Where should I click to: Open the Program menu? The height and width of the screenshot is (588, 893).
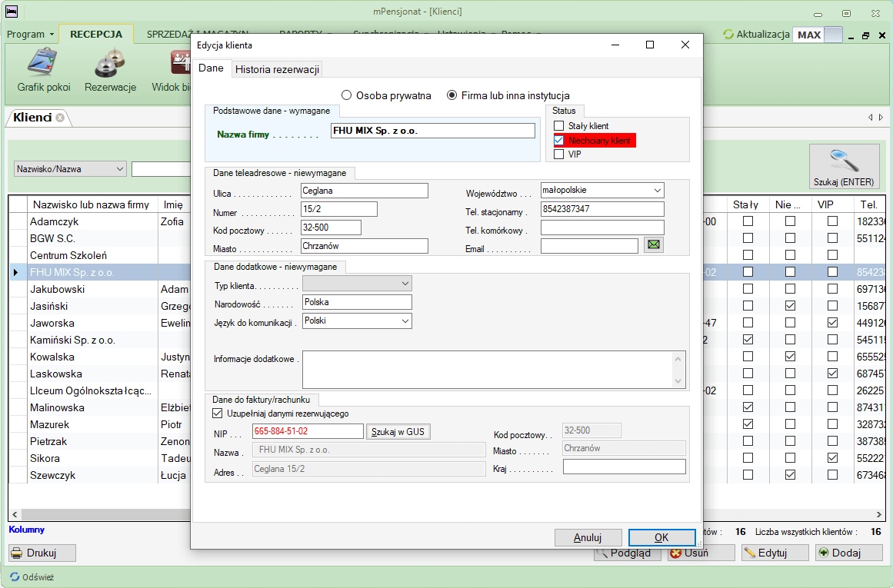(x=29, y=35)
